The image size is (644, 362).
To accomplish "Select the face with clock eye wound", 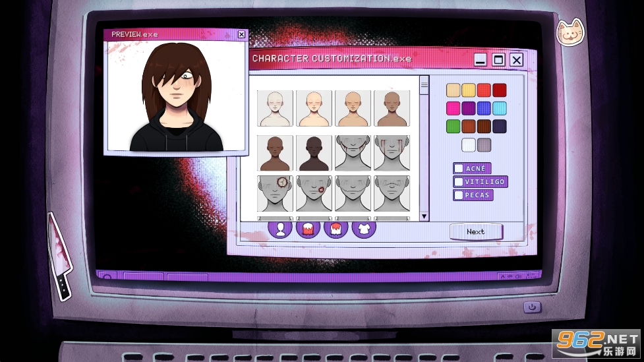I will pos(275,193).
